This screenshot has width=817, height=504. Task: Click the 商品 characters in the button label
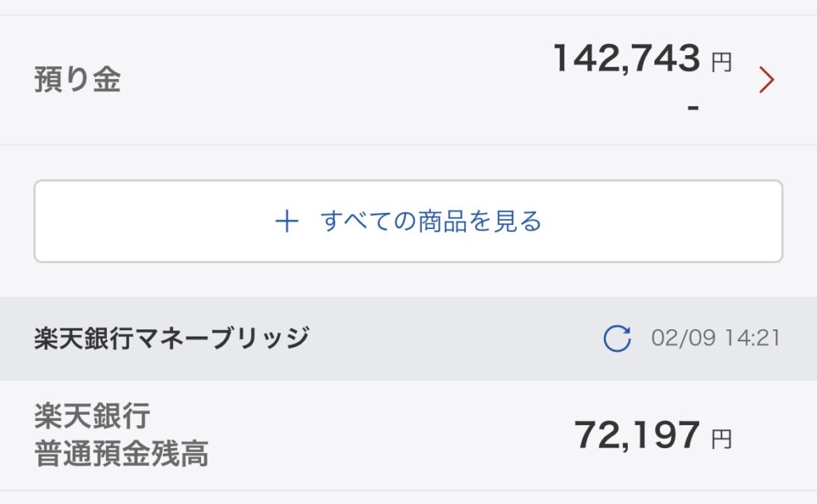click(x=442, y=221)
